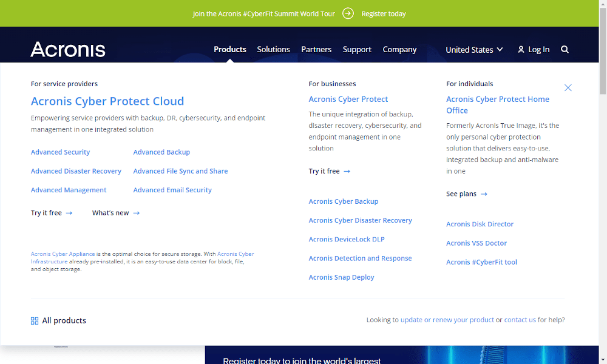Select Acronis VSS Doctor
The width and height of the screenshot is (607, 364).
(476, 243)
